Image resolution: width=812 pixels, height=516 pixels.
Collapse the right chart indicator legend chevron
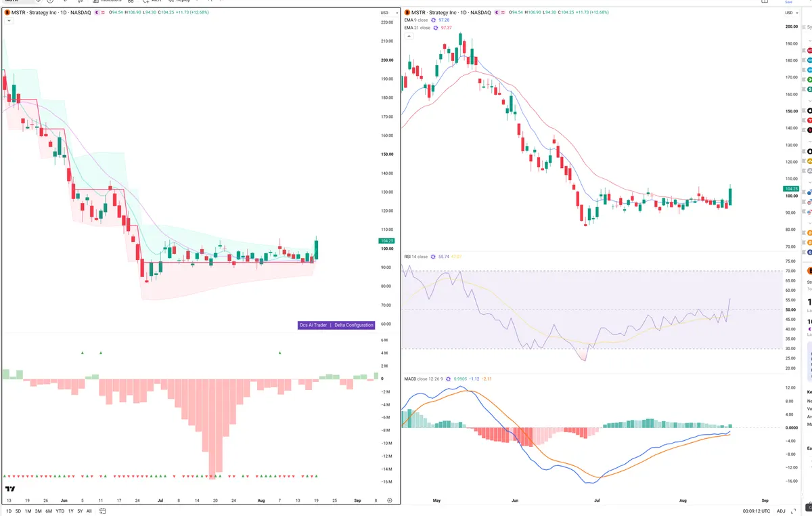(408, 36)
